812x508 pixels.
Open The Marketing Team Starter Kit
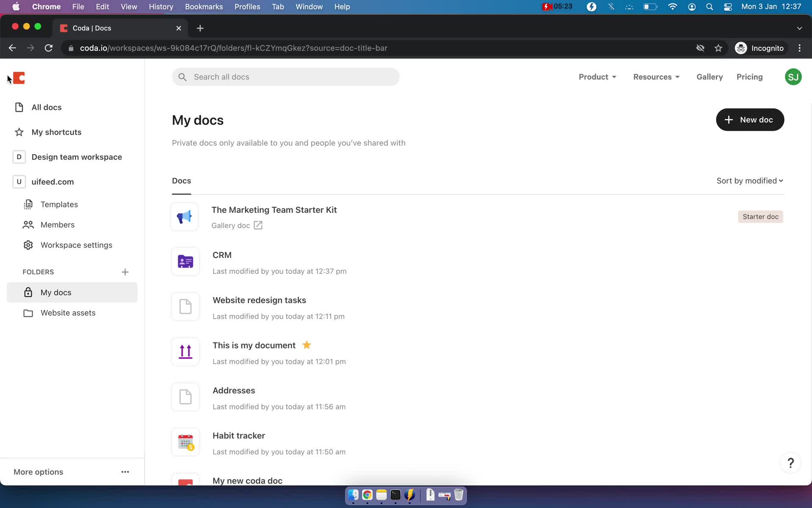pos(274,210)
